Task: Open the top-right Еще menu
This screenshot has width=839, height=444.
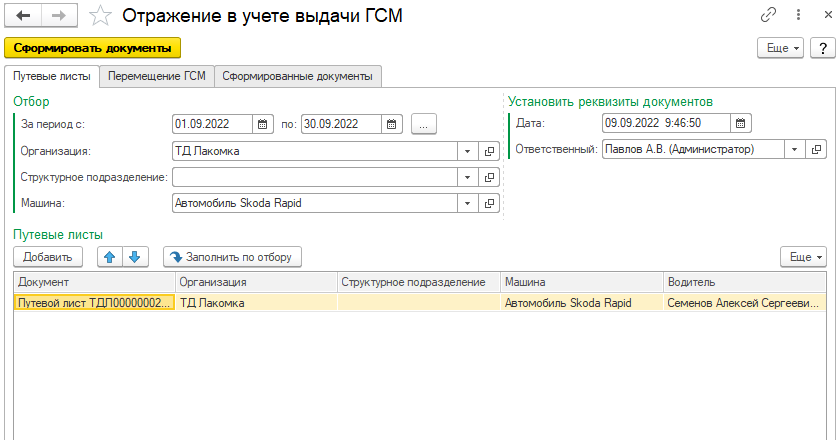Action: click(780, 47)
